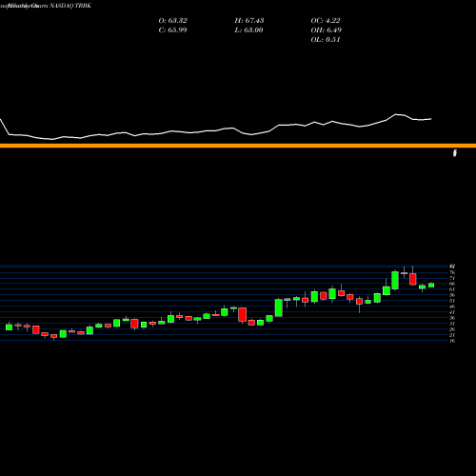Click the 71 price axis label
Screen dimensions: 476x476
click(452, 278)
